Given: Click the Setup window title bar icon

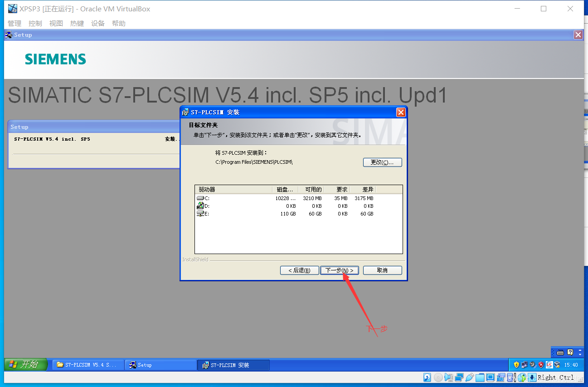Looking at the screenshot, I should tap(9, 34).
